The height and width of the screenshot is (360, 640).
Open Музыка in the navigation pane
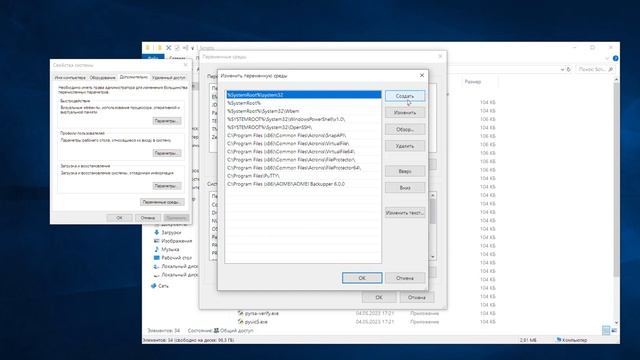point(170,249)
